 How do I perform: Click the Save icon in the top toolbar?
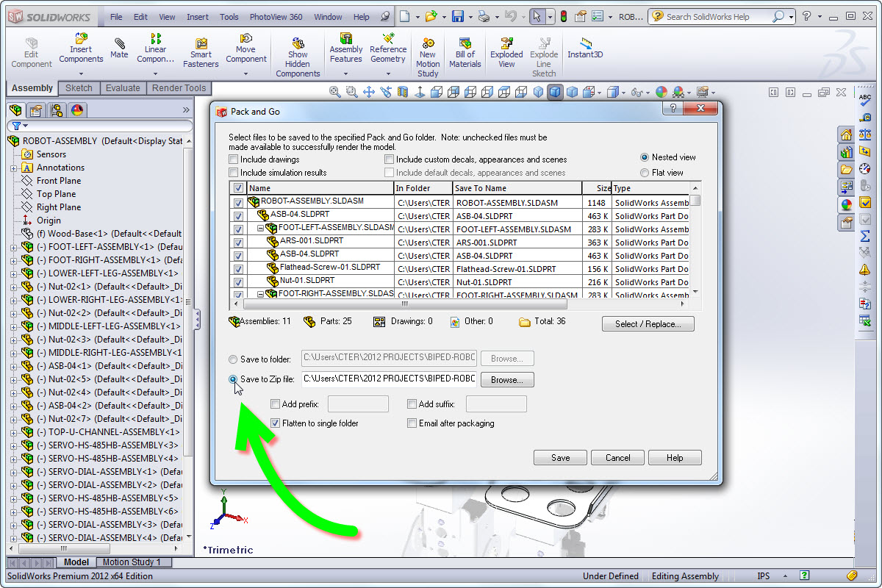pos(458,16)
